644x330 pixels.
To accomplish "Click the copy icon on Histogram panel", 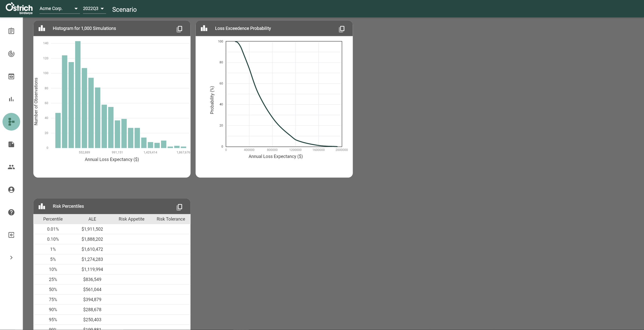I will click(179, 29).
